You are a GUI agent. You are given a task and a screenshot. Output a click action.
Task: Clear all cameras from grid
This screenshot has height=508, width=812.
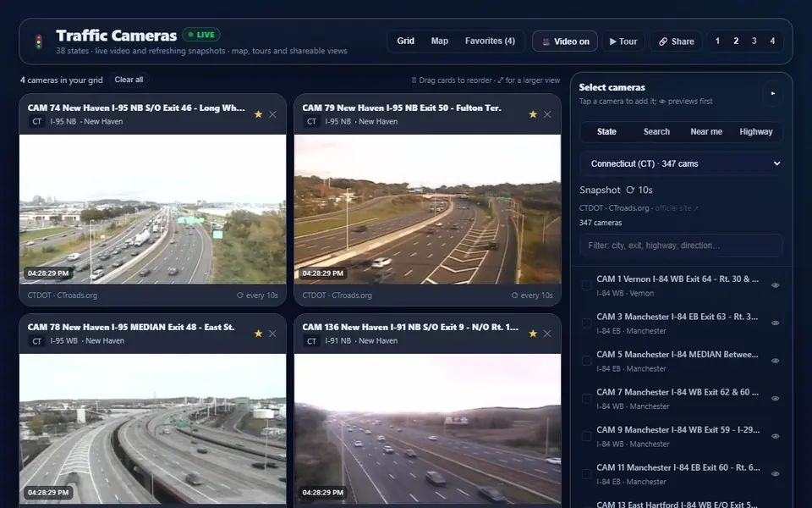[129, 80]
